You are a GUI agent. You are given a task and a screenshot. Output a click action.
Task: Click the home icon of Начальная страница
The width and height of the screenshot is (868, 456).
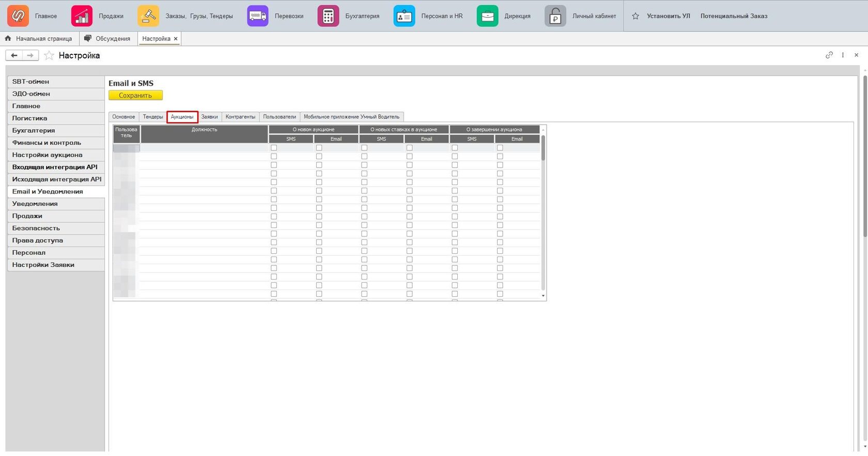coord(8,38)
